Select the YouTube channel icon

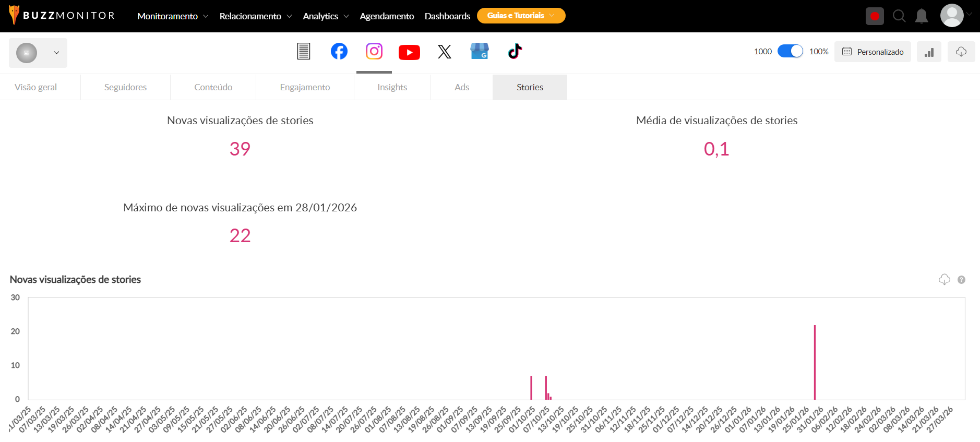coord(409,52)
